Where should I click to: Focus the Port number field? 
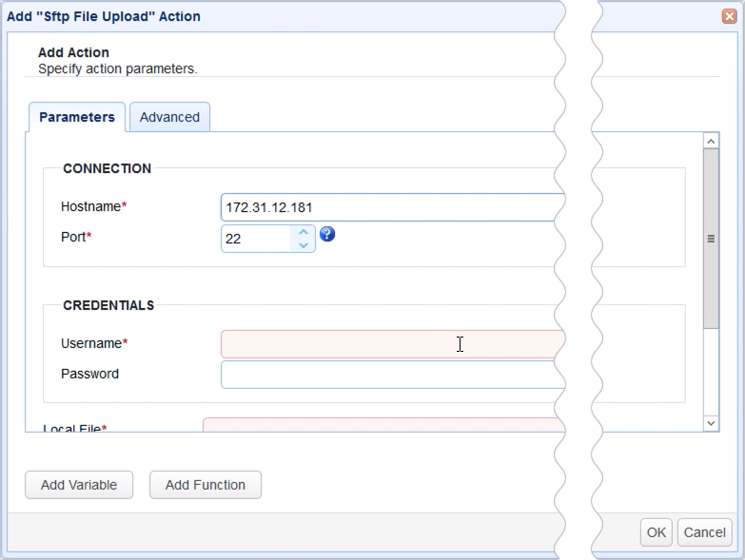tap(255, 239)
